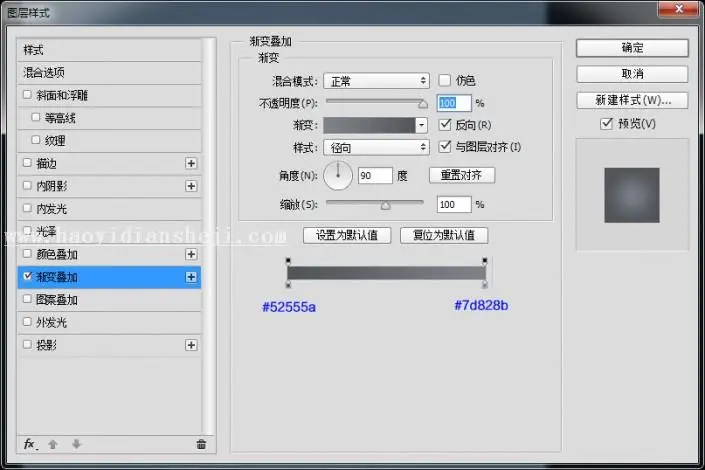Enable the 内阴影 checkbox
This screenshot has height=470, width=705.
click(x=27, y=185)
